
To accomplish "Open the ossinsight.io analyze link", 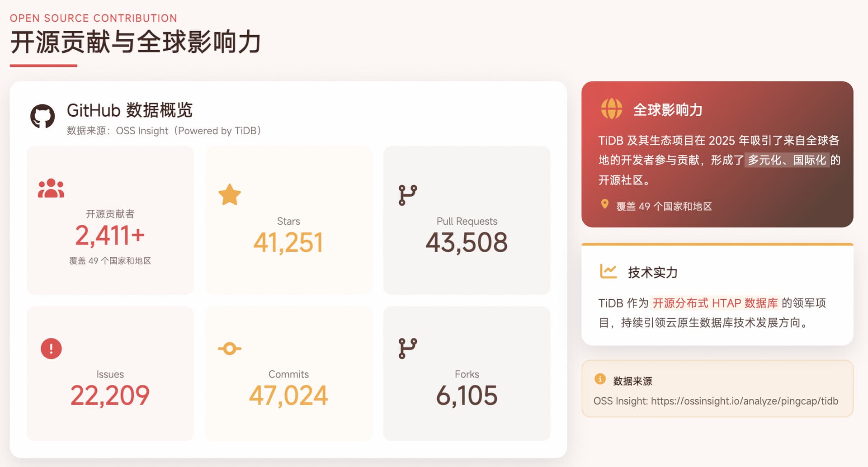I will pos(745,401).
